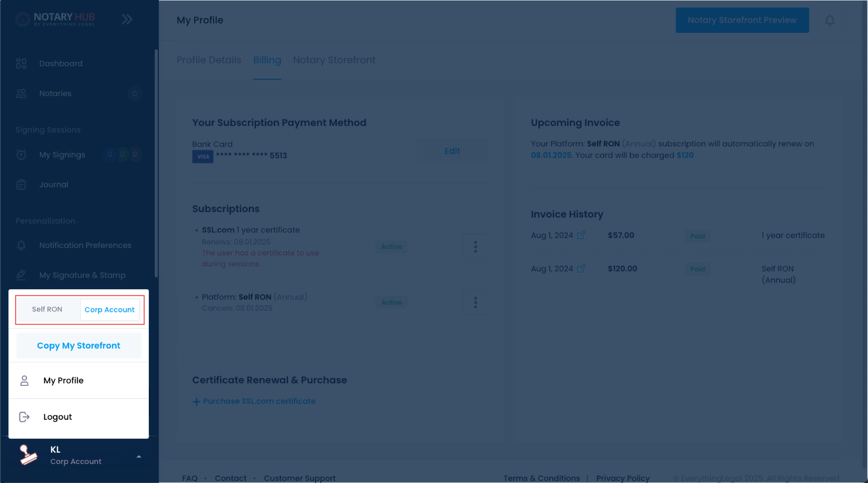The height and width of the screenshot is (483, 868).
Task: Open Dashboard grid icon
Action: point(21,63)
